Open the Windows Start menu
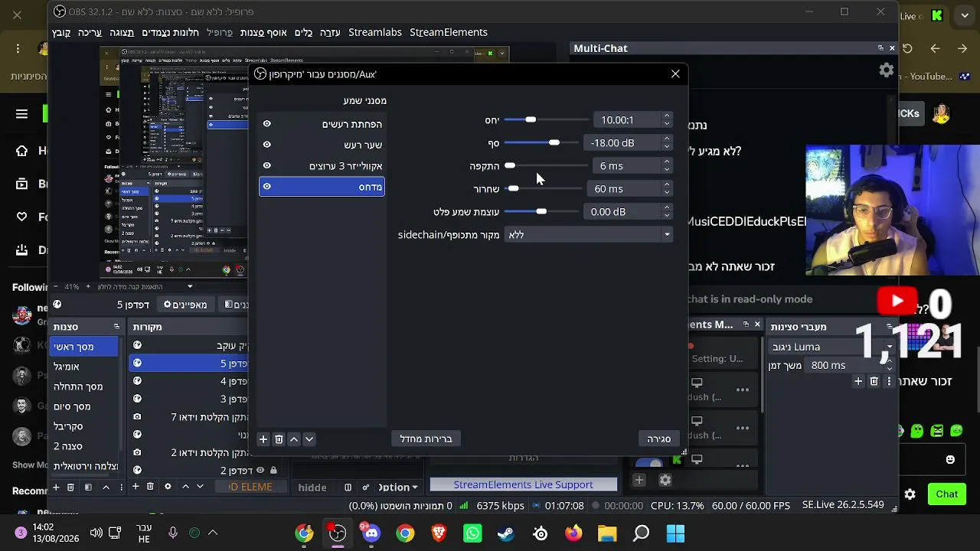The width and height of the screenshot is (980, 551). (675, 533)
